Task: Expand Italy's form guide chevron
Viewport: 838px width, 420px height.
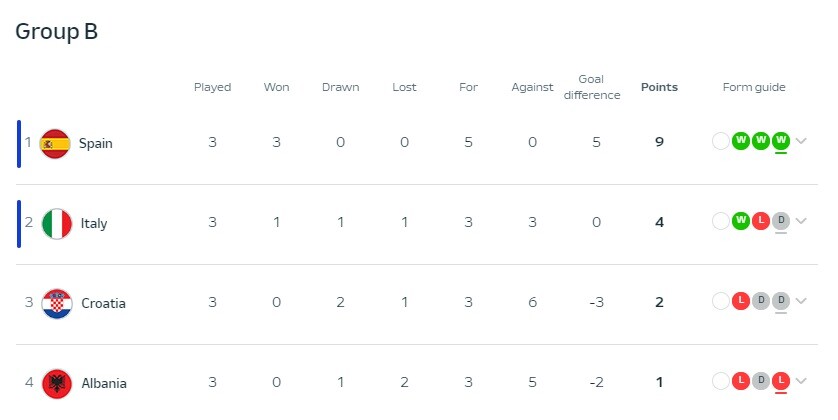Action: tap(801, 221)
